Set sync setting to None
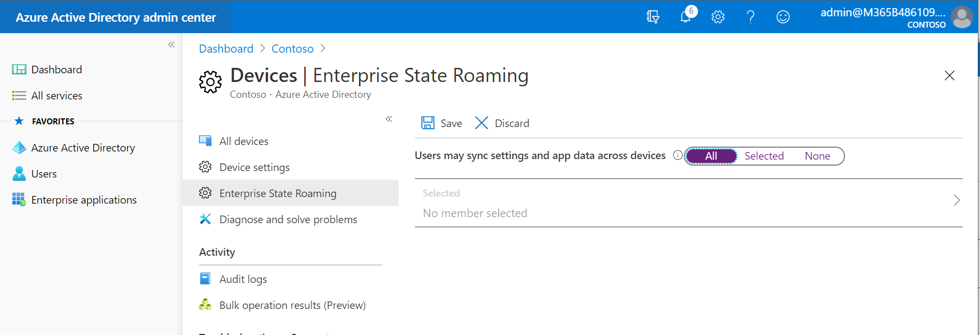Image resolution: width=980 pixels, height=335 pixels. 817,156
